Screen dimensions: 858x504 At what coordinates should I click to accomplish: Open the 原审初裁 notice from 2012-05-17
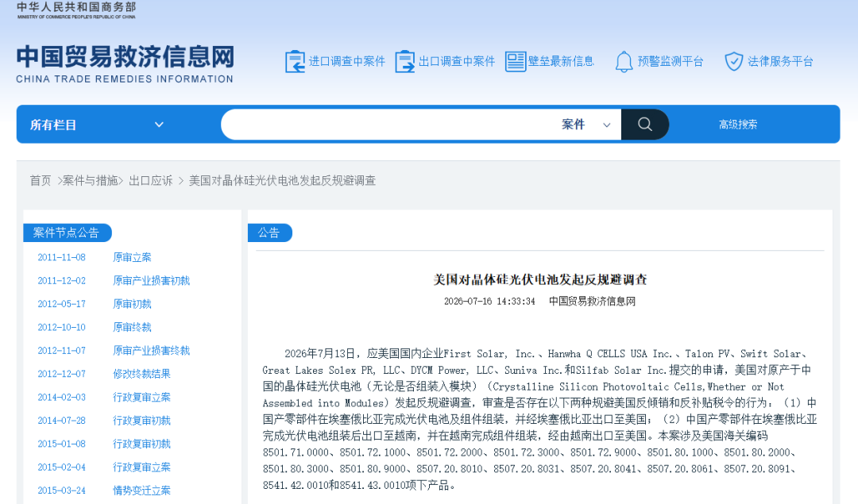(132, 304)
